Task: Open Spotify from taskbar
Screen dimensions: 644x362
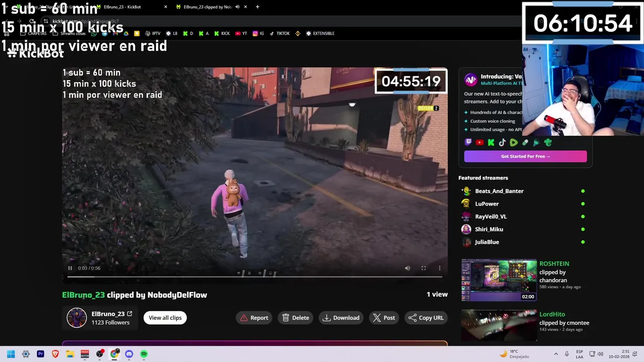Action: [144, 354]
